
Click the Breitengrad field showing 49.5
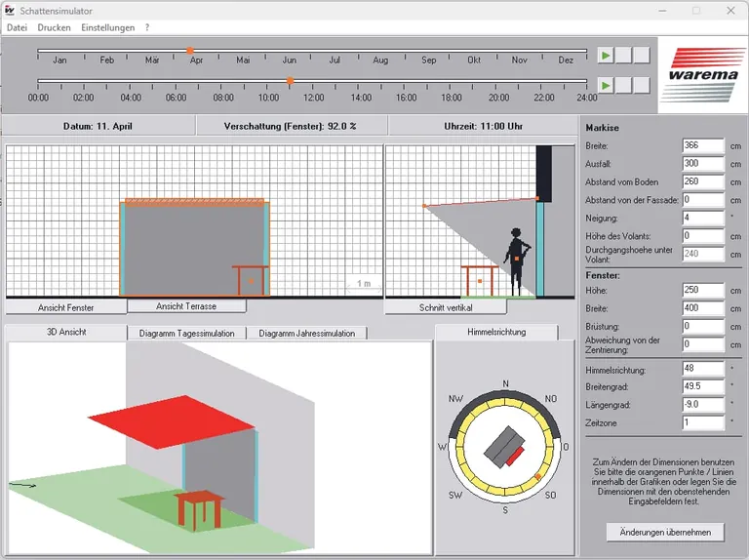(x=703, y=386)
